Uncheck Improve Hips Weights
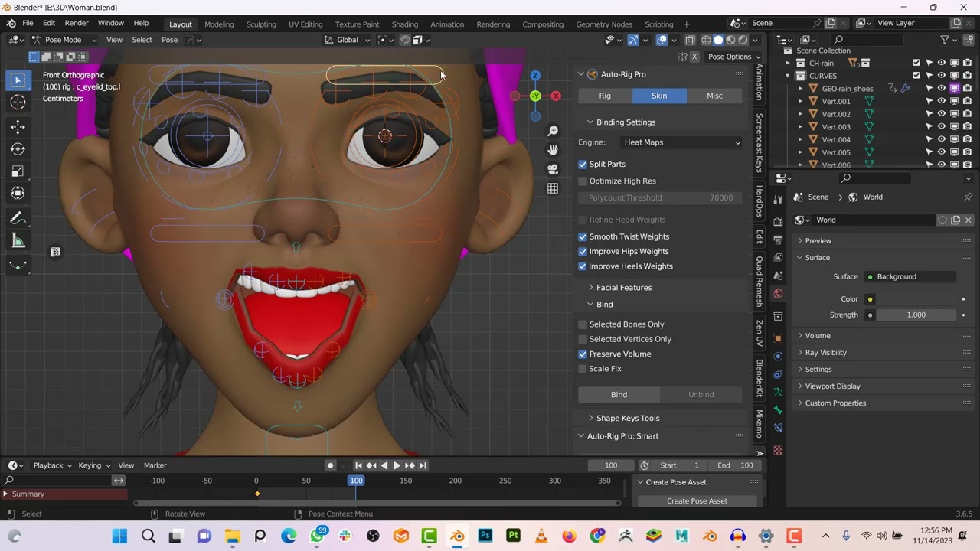Image resolution: width=980 pixels, height=551 pixels. 583,252
